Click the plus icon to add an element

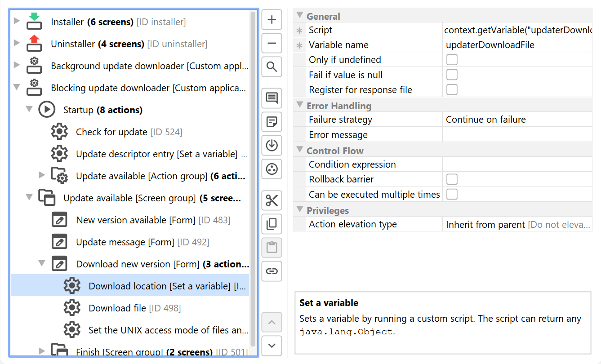coord(272,20)
